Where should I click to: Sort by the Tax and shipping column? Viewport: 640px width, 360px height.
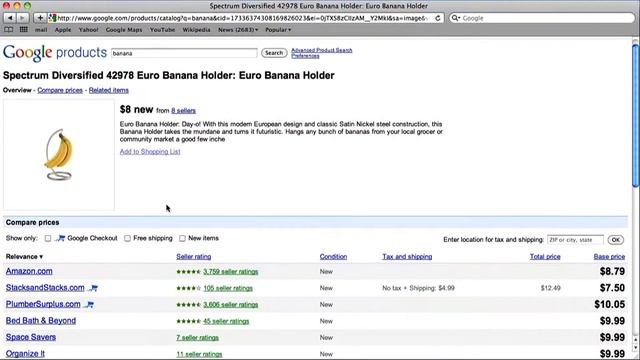(407, 257)
